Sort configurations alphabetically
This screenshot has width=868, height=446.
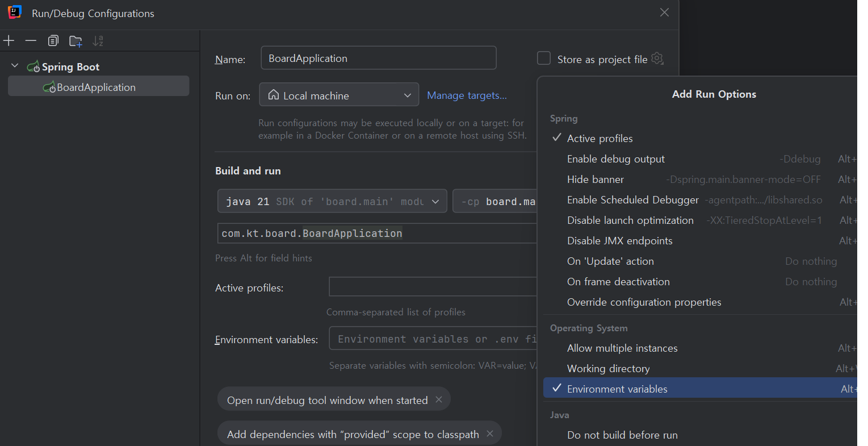[98, 40]
